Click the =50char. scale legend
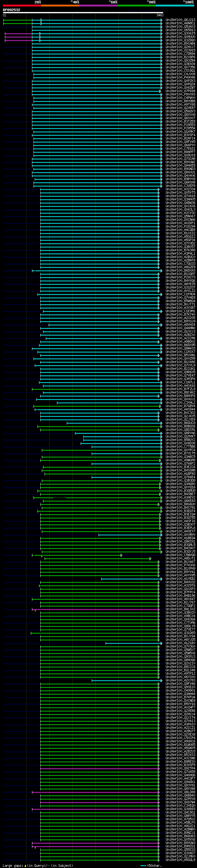This screenshot has width=197, height=868. pos(151,866)
